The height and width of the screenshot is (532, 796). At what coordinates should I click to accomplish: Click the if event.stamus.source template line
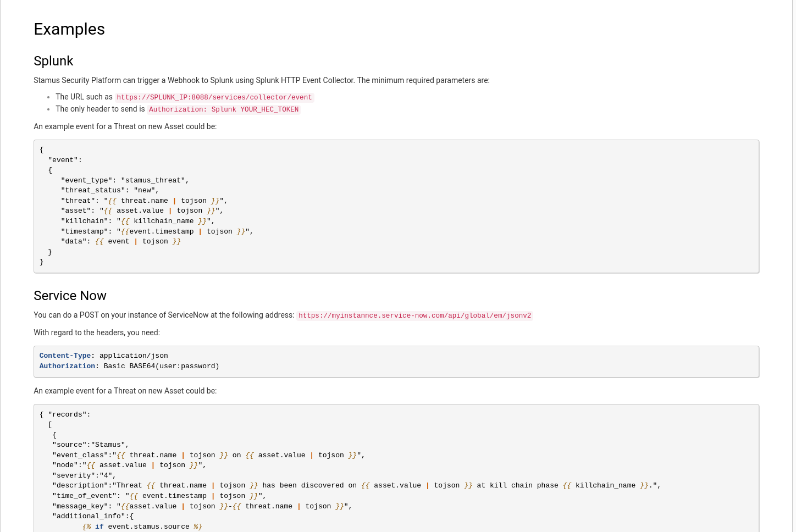tap(142, 527)
